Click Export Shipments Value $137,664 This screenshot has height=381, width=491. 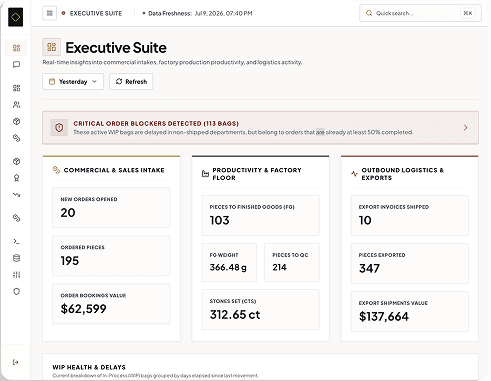tap(384, 317)
